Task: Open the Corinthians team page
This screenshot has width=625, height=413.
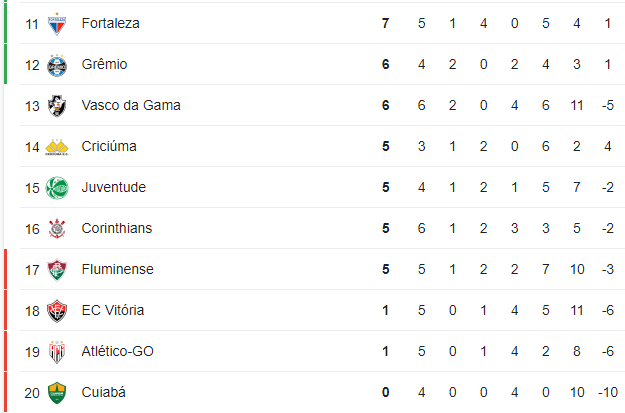Action: pos(117,228)
